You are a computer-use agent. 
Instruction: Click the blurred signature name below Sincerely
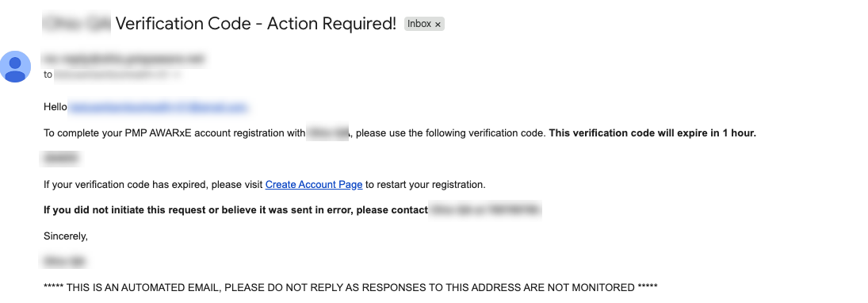pyautogui.click(x=64, y=261)
